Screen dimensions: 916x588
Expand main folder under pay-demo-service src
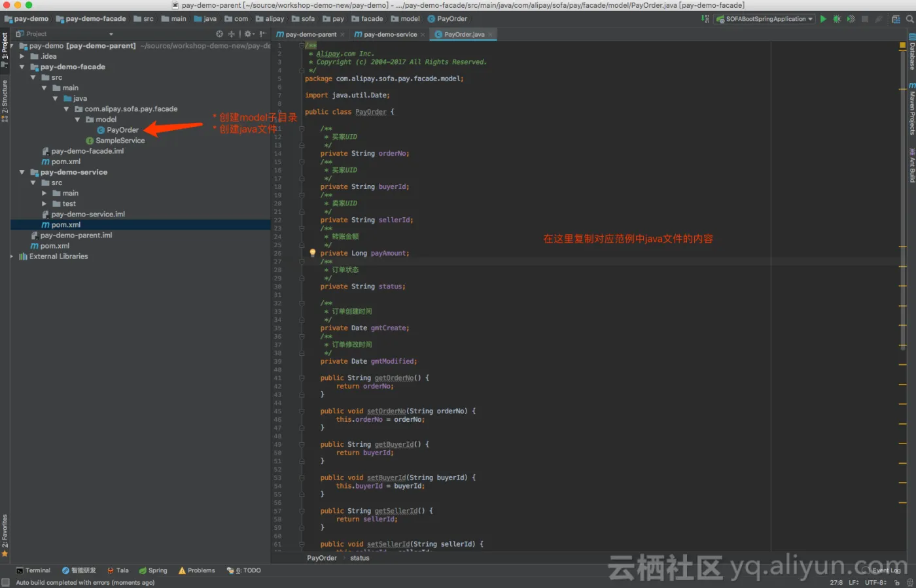(x=44, y=193)
